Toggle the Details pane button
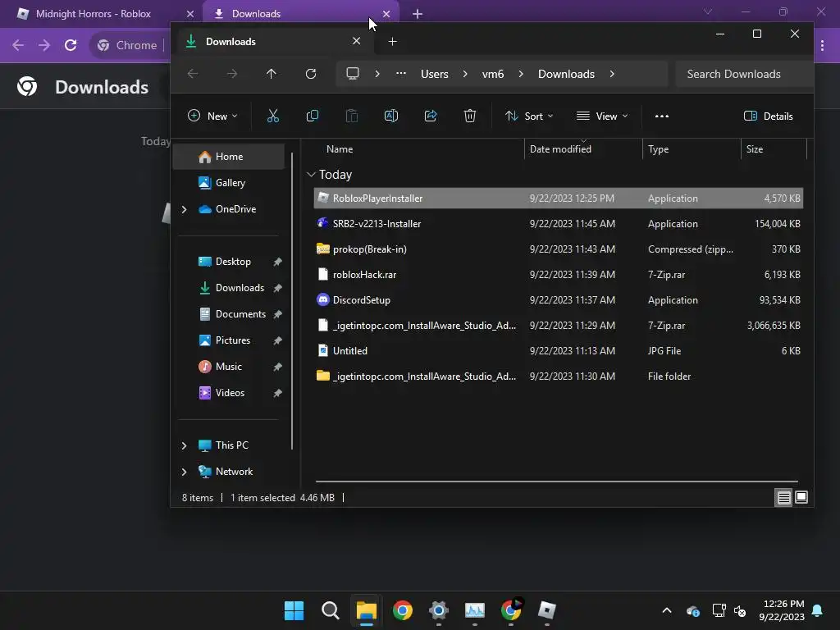Screen dimensions: 840x630 [x=769, y=116]
